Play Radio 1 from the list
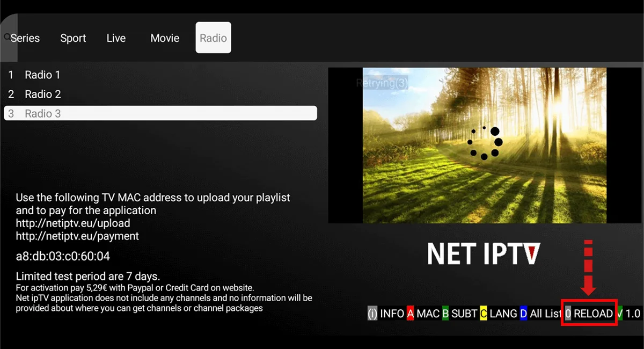The image size is (644, 349). pyautogui.click(x=160, y=75)
